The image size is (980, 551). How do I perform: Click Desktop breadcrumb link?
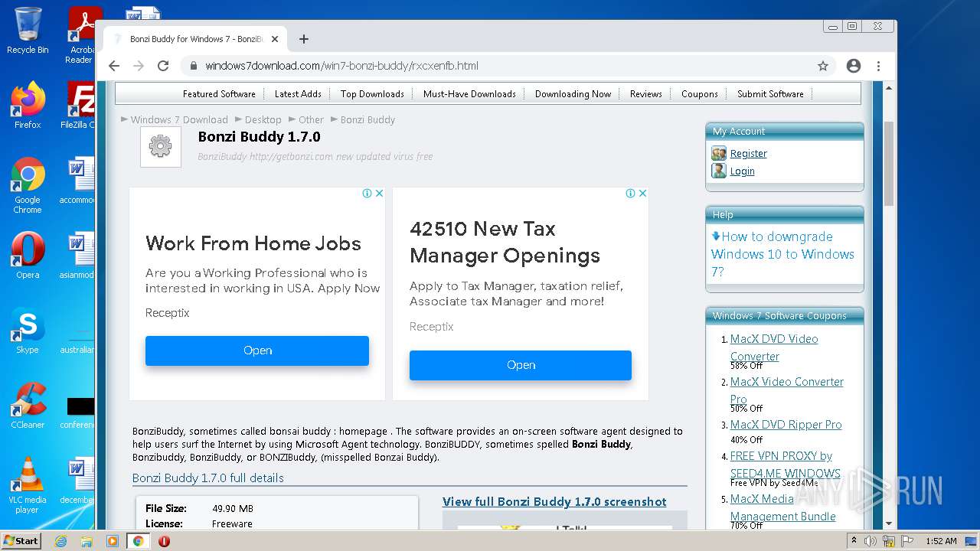263,119
